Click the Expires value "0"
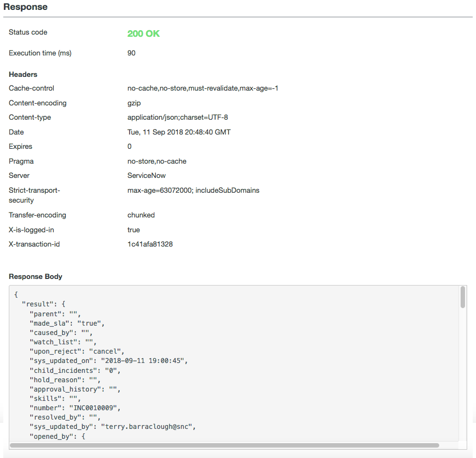This screenshot has height=458, width=476. 130,147
